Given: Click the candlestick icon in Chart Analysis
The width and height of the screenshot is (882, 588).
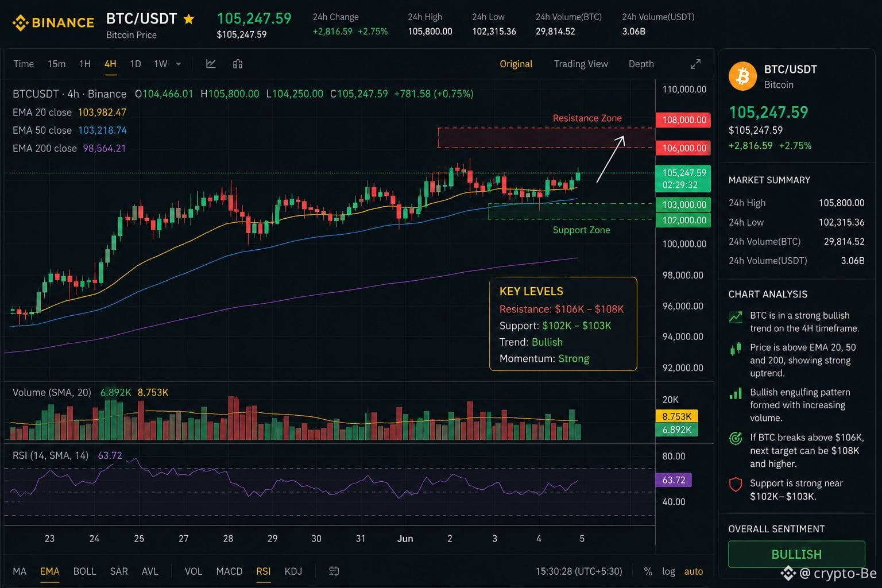Looking at the screenshot, I should (x=736, y=349).
